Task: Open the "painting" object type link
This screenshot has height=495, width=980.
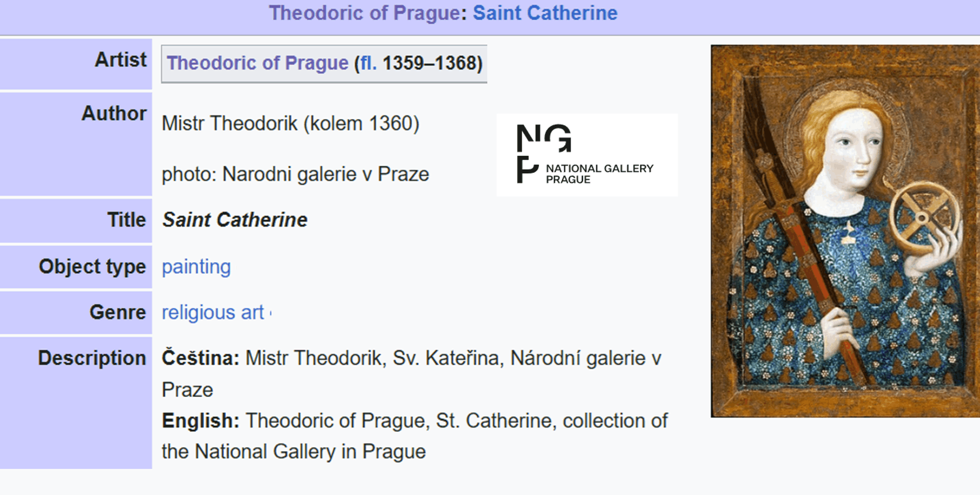Action: pyautogui.click(x=196, y=267)
